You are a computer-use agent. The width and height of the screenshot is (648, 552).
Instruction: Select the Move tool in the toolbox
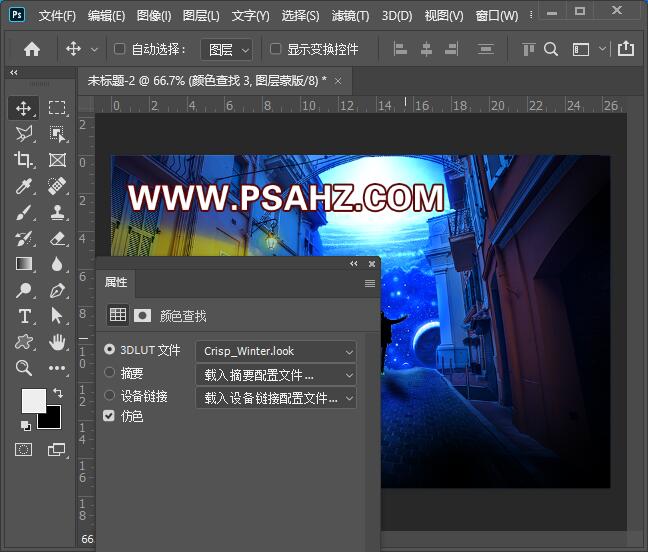(x=24, y=108)
